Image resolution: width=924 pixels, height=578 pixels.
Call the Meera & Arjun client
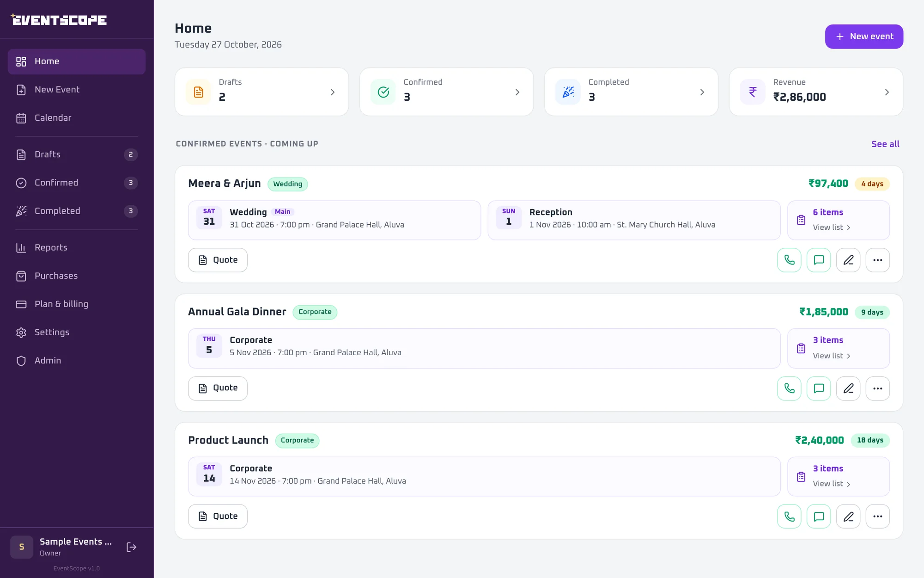click(x=789, y=260)
